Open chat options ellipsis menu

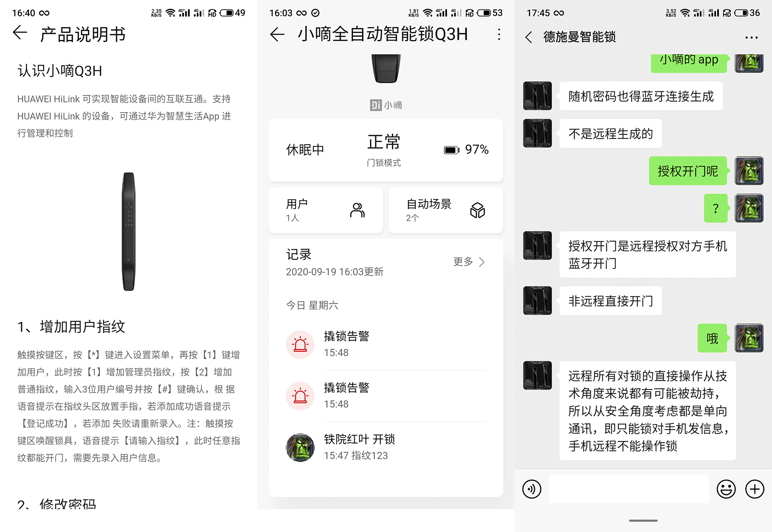tap(751, 37)
